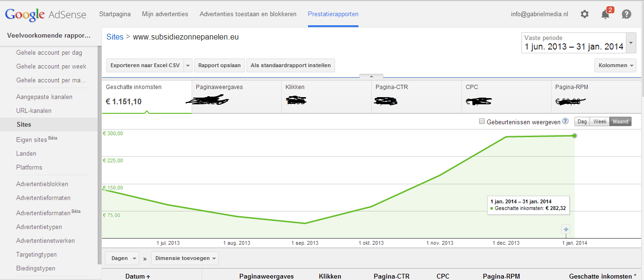Enable the Gebeurtenissen weergeven checkbox
644x280 pixels.
tap(482, 121)
